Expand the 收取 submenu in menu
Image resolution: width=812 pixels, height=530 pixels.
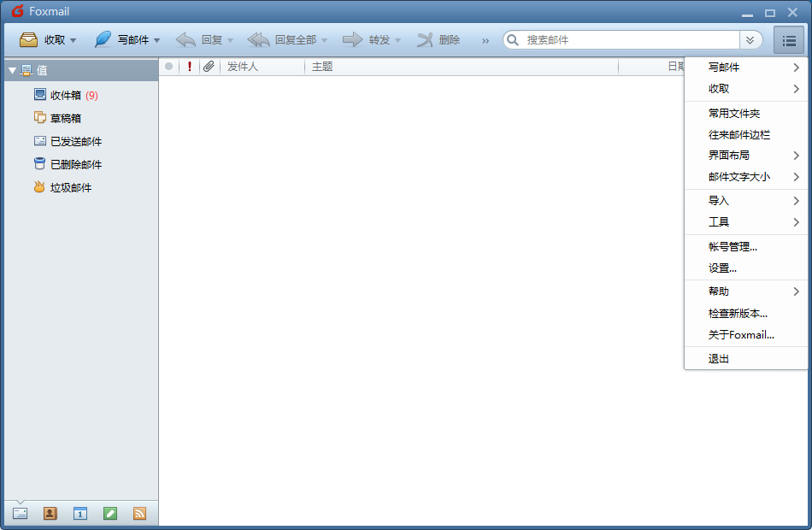[745, 89]
